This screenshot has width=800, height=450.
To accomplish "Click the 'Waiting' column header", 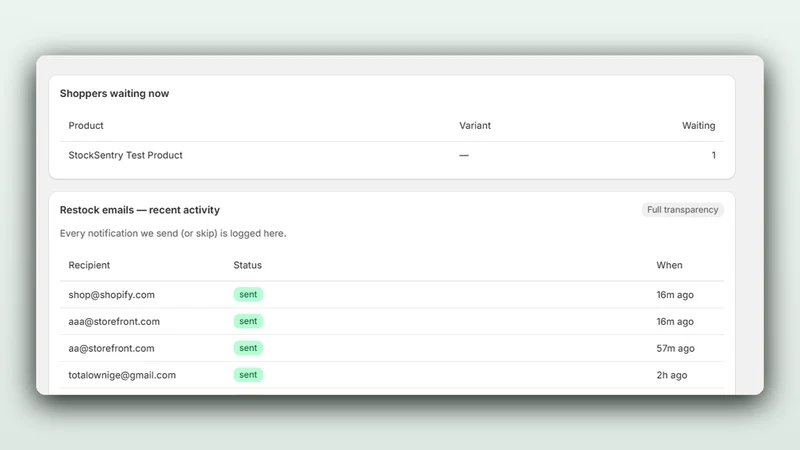I will click(x=698, y=126).
